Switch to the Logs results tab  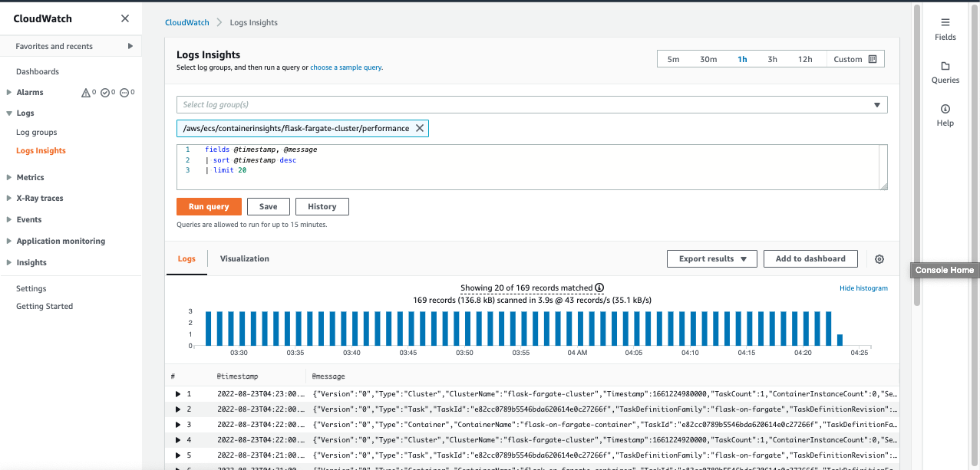[186, 259]
